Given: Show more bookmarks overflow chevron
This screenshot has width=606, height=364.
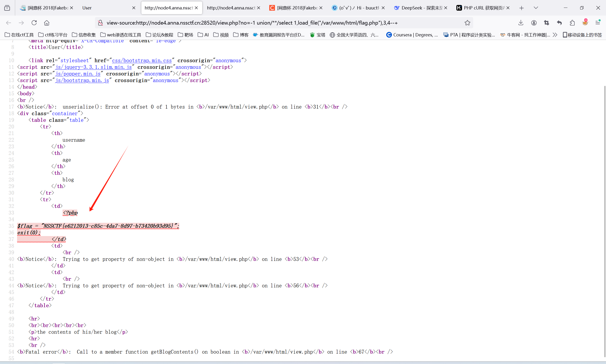Looking at the screenshot, I should pos(555,35).
